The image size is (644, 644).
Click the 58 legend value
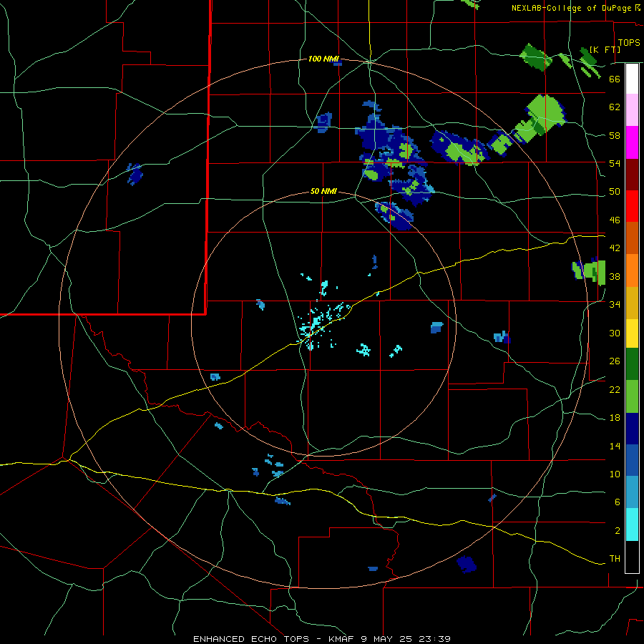tap(615, 135)
